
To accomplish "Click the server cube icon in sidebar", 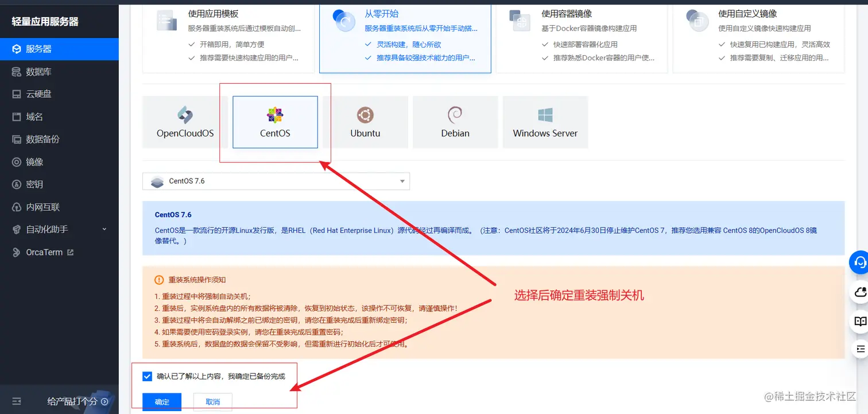I will click(x=17, y=49).
